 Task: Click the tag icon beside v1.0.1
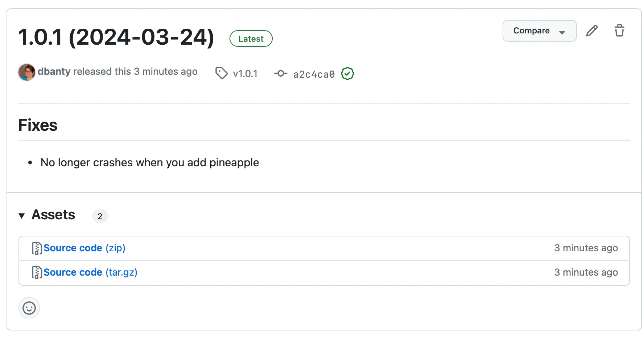coord(221,73)
